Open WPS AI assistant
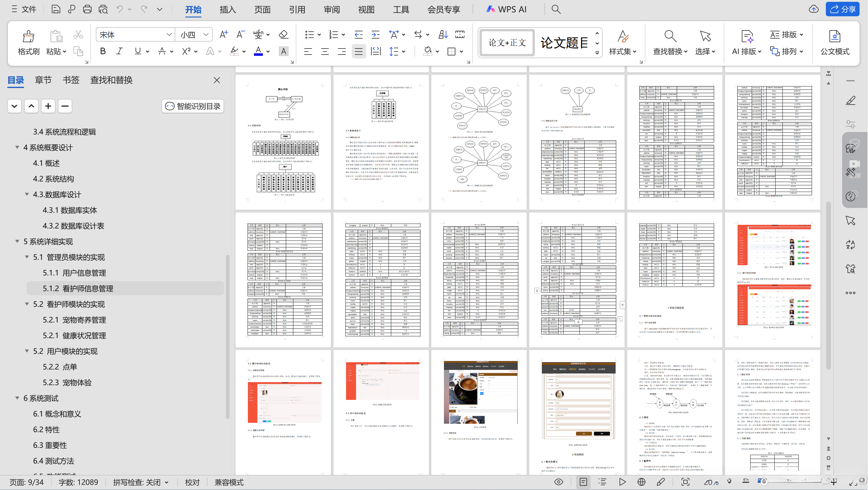Image resolution: width=868 pixels, height=490 pixels. pos(507,9)
